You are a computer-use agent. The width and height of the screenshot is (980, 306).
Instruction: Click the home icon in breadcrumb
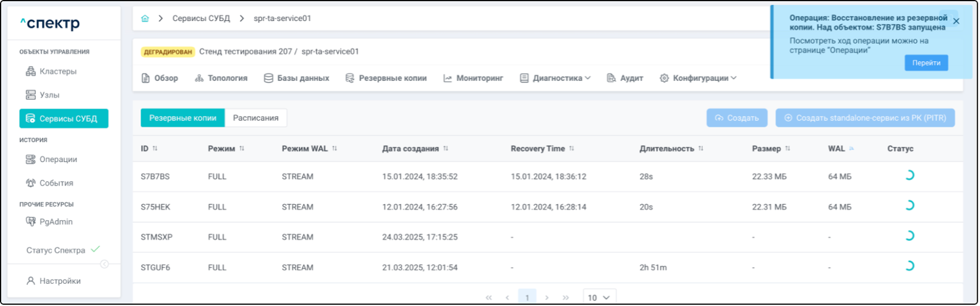point(145,19)
